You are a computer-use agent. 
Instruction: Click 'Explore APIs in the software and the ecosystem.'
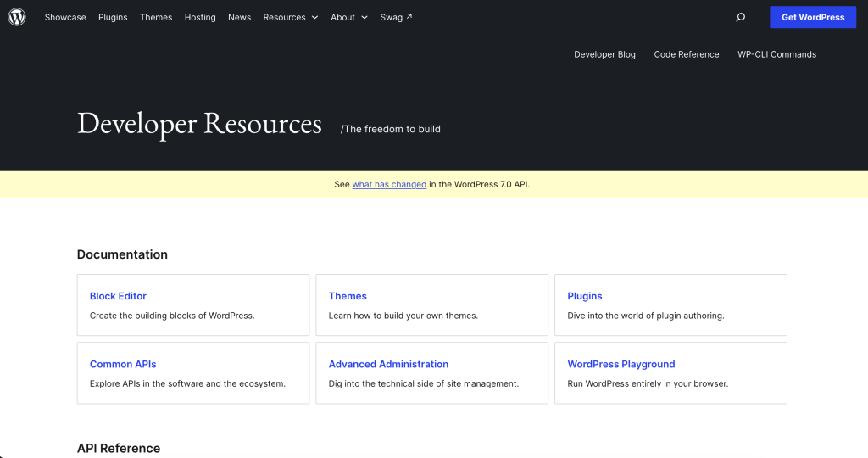coord(187,384)
